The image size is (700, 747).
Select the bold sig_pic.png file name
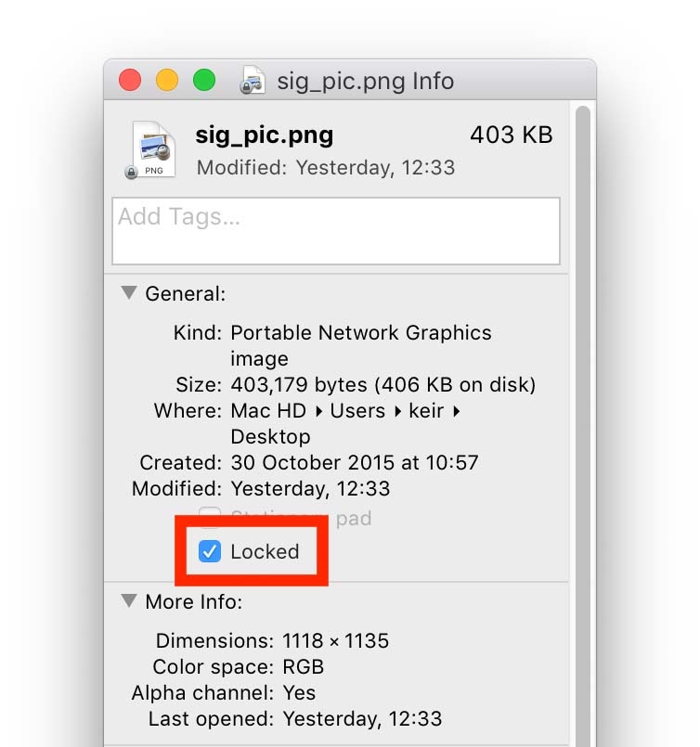pyautogui.click(x=265, y=135)
